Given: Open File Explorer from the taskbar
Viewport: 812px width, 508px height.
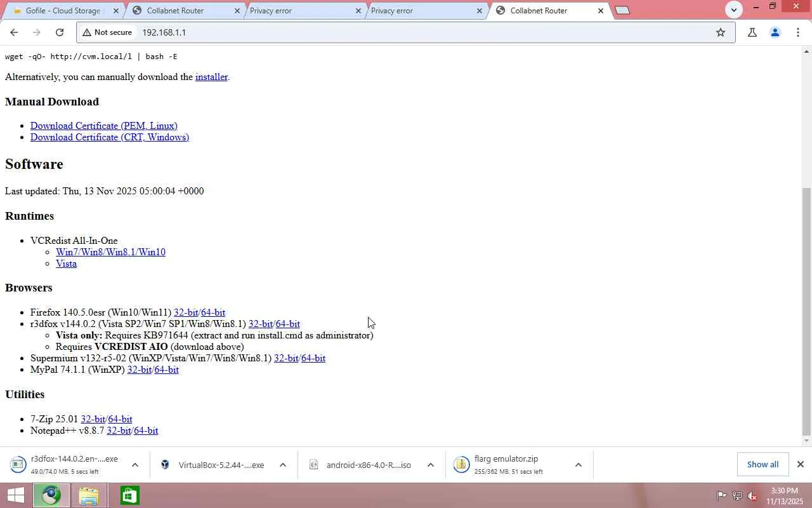Looking at the screenshot, I should [89, 495].
